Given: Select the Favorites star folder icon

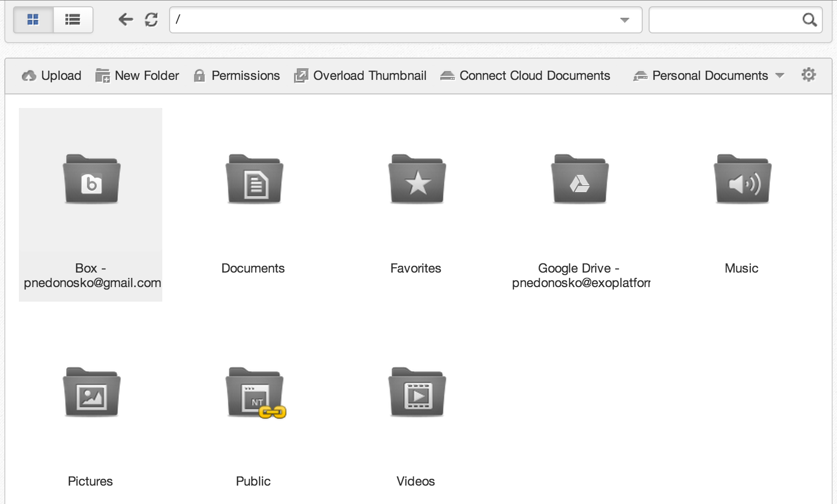Looking at the screenshot, I should [417, 179].
